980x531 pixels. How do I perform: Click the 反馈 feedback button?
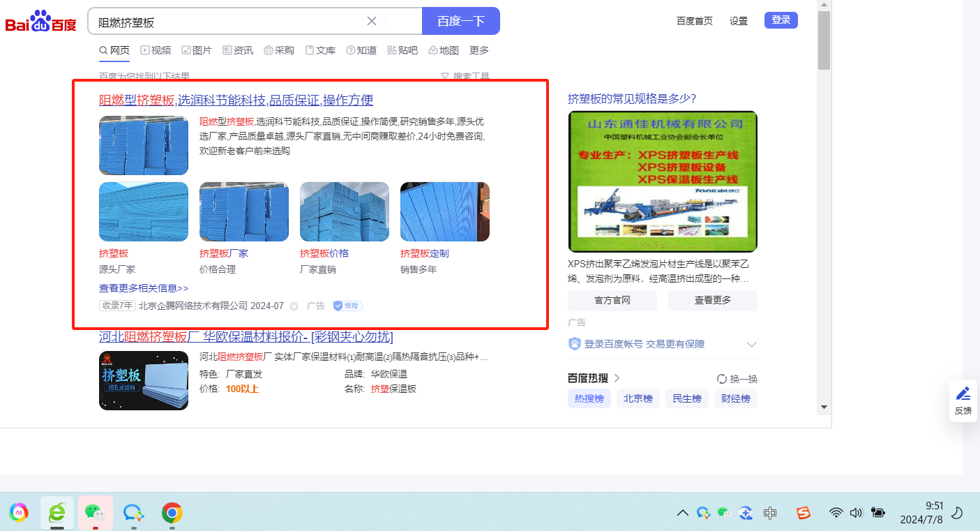tap(963, 401)
